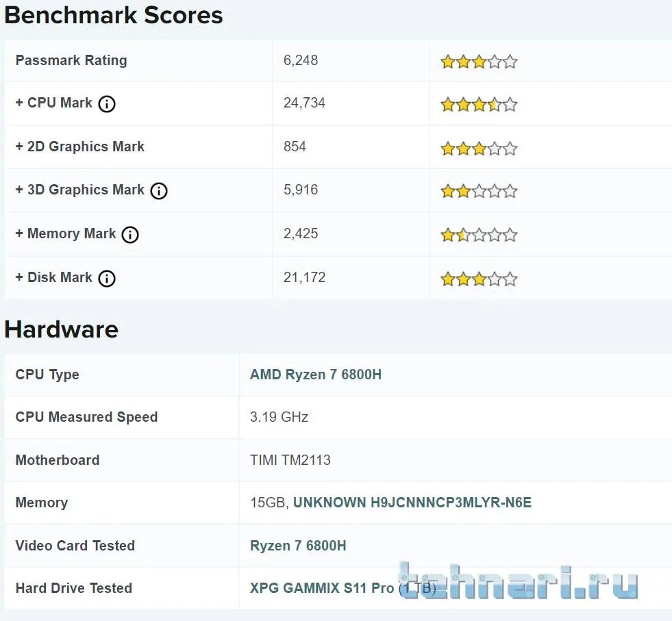The height and width of the screenshot is (621, 672).
Task: Select the 3D Graphics Mark star rating
Action: pyautogui.click(x=479, y=191)
